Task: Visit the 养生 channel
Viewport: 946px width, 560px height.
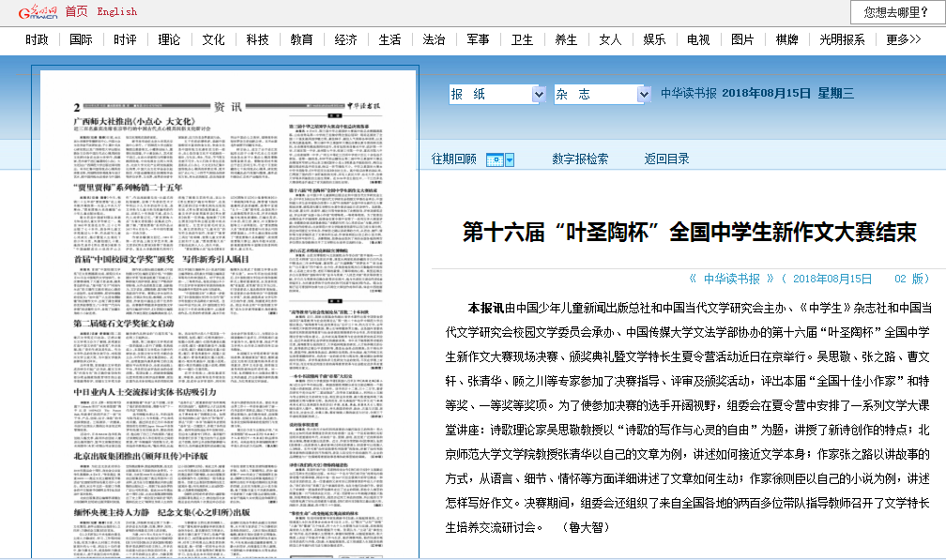Action: point(566,39)
